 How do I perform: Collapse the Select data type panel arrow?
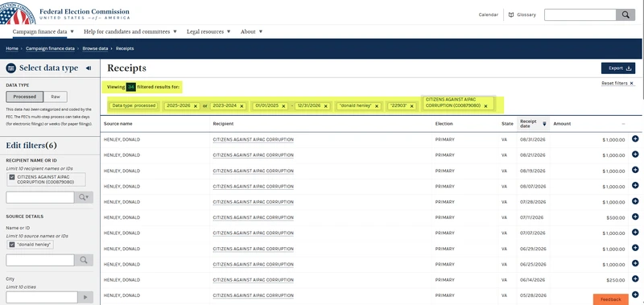89,68
